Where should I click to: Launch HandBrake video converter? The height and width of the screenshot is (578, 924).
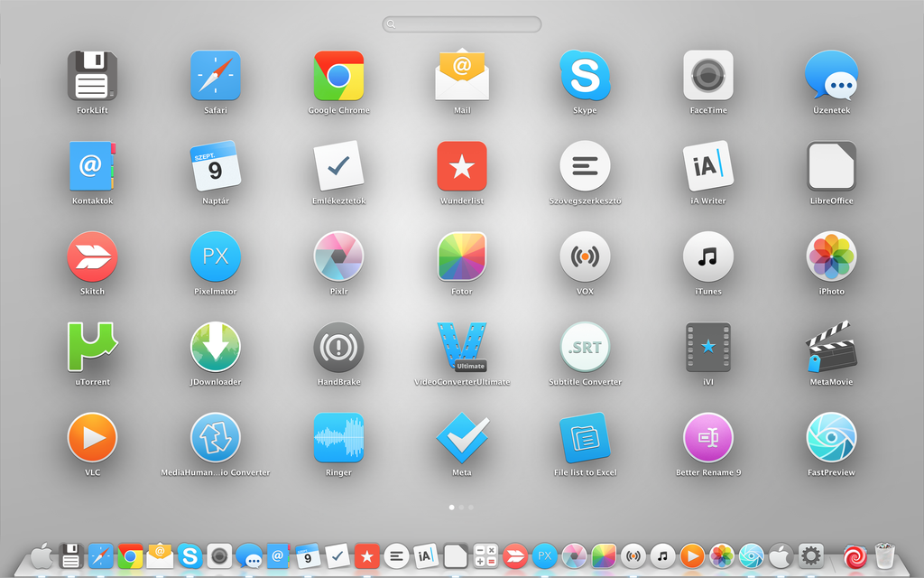tap(338, 348)
